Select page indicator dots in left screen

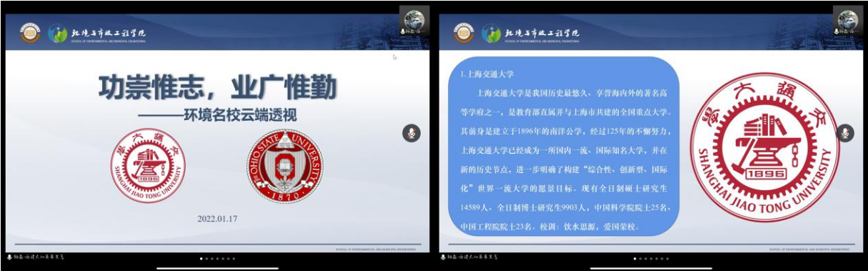(217, 259)
